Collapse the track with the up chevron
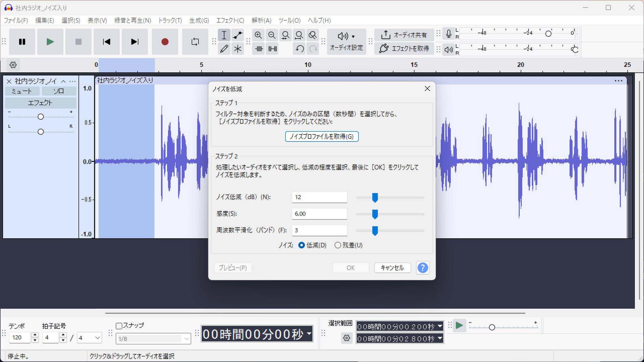The image size is (644, 362). 63,81
